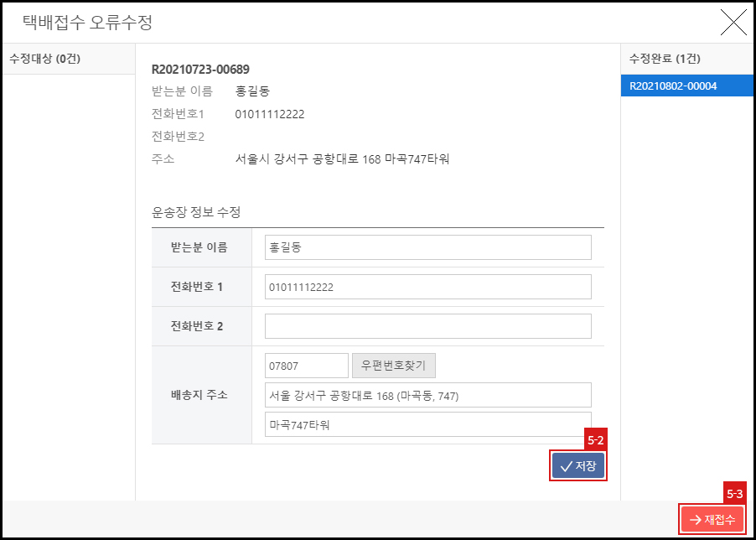Click the address field with 서울 강서구 공항대로
Viewport: 756px width, 540px height.
(427, 395)
